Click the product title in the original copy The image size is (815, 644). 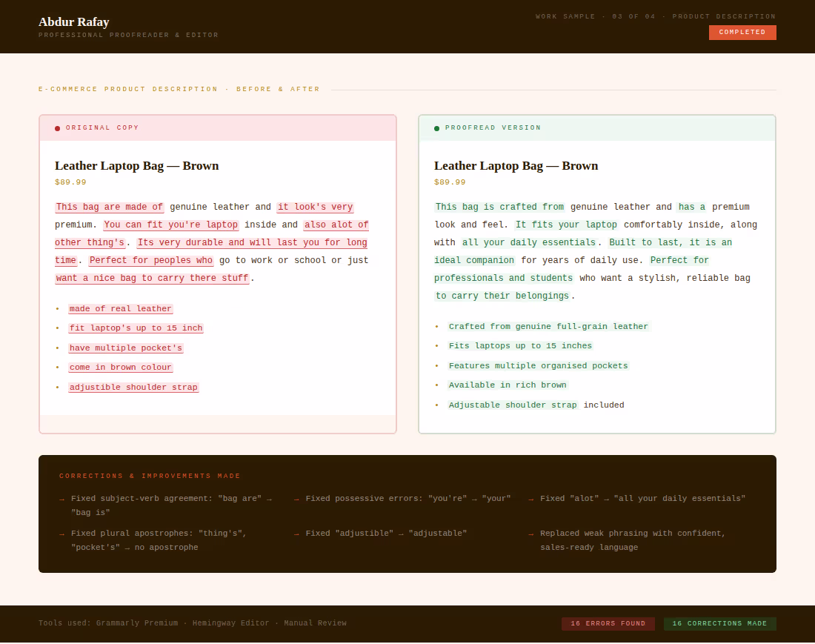(137, 166)
